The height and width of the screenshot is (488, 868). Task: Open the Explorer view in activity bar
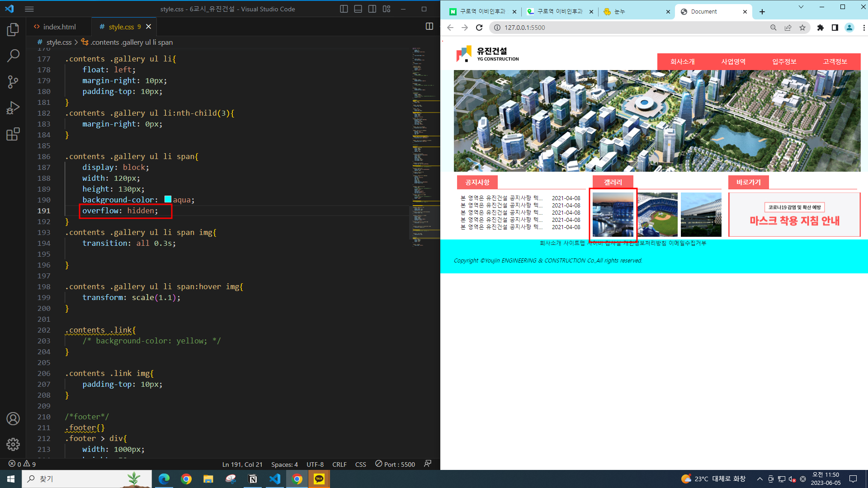pyautogui.click(x=13, y=30)
